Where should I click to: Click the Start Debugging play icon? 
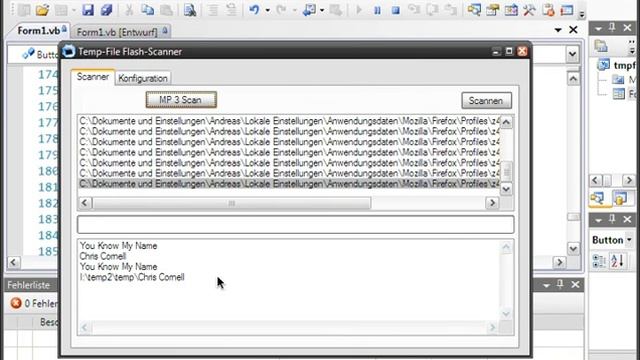[x=359, y=9]
